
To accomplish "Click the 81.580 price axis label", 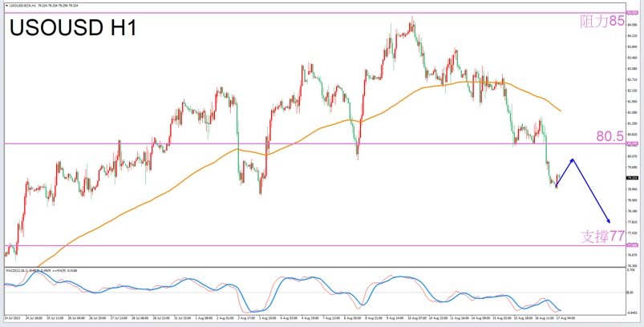I will tap(633, 112).
